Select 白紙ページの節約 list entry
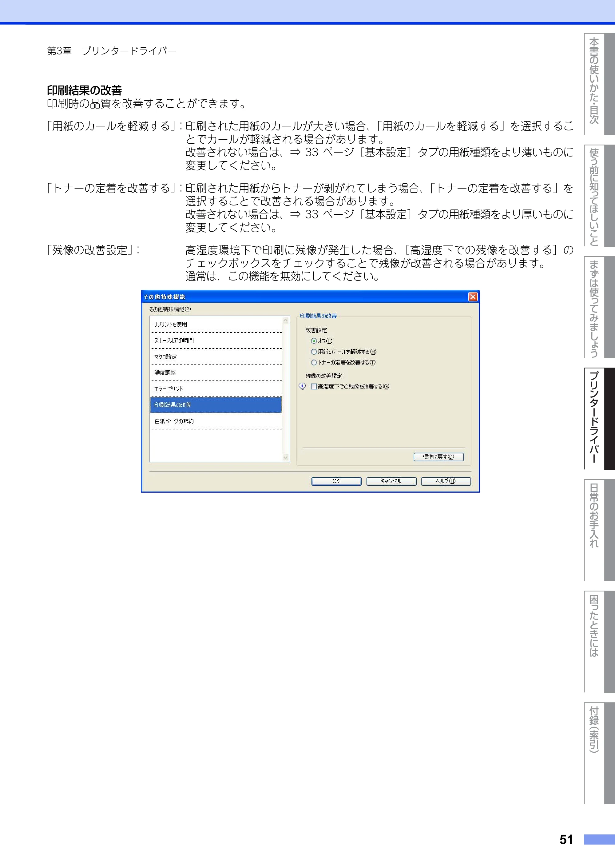This screenshot has height=868, width=615. [216, 421]
